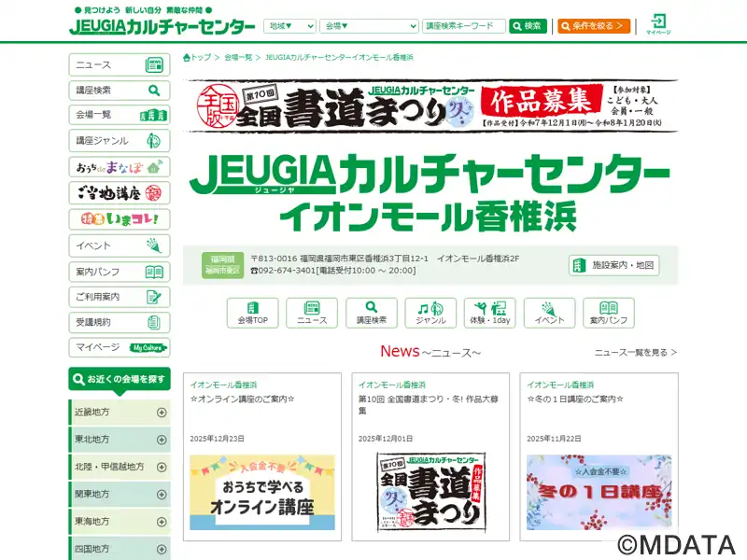
Task: Open the 会場 venue dropdown
Action: coord(369,26)
